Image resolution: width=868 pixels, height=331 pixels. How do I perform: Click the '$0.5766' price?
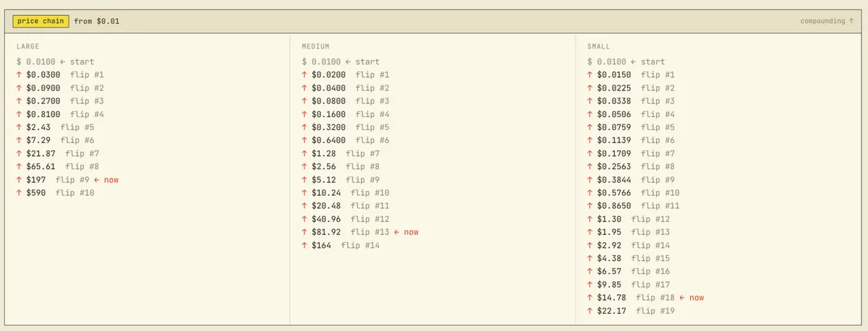click(x=614, y=192)
